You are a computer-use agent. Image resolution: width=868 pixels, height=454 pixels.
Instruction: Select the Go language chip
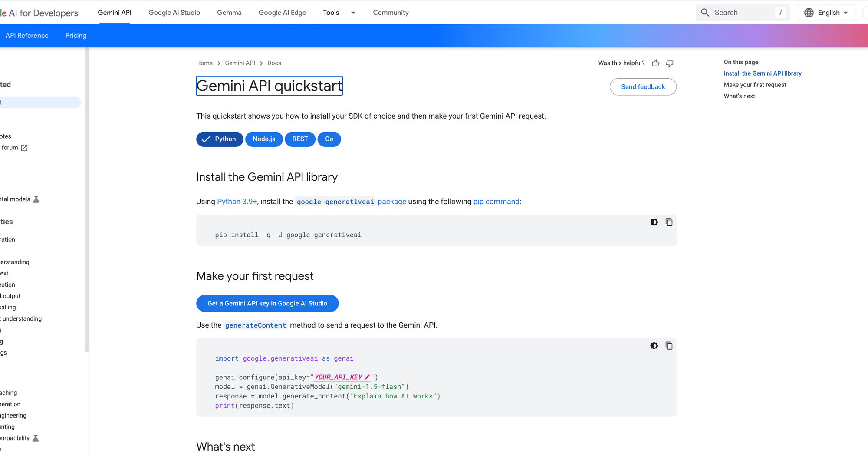coord(329,139)
